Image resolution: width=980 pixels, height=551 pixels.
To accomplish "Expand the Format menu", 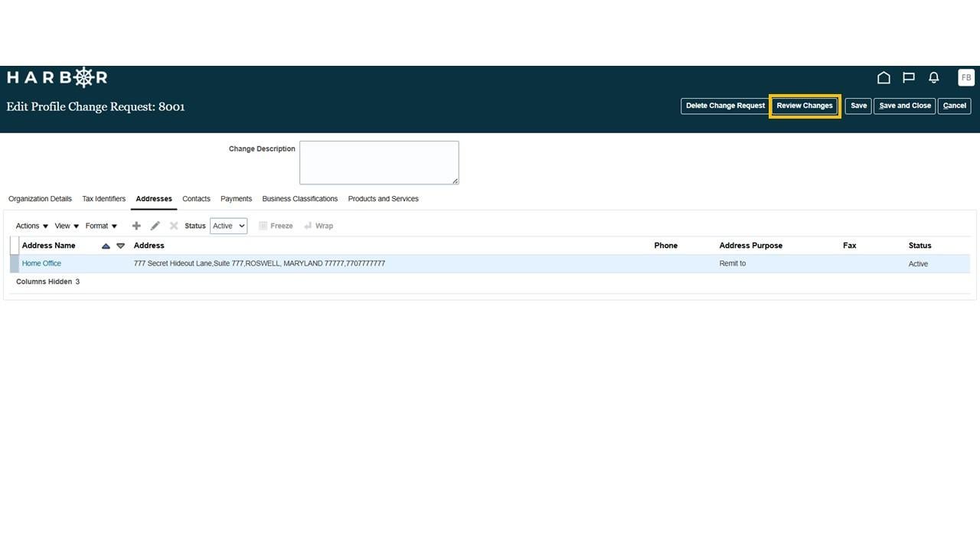I will [x=101, y=226].
